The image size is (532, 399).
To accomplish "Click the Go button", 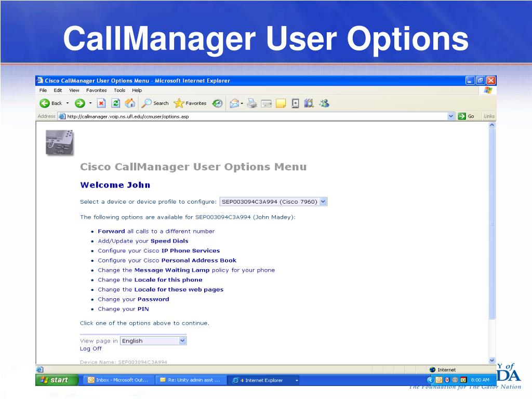I will (466, 116).
